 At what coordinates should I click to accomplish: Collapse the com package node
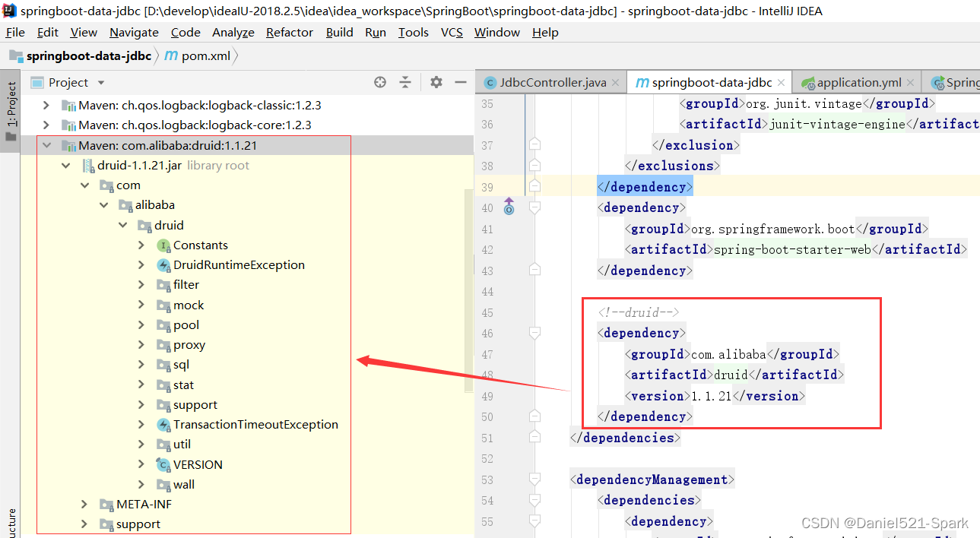(x=85, y=185)
